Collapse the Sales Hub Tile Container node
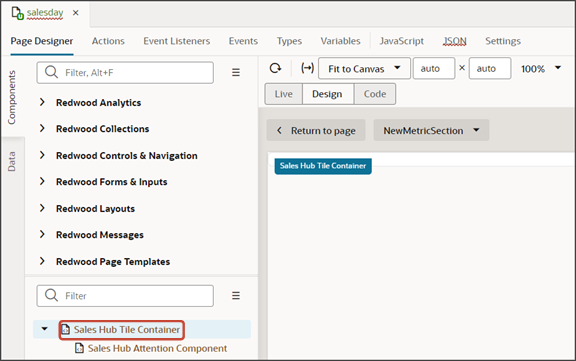 [44, 329]
